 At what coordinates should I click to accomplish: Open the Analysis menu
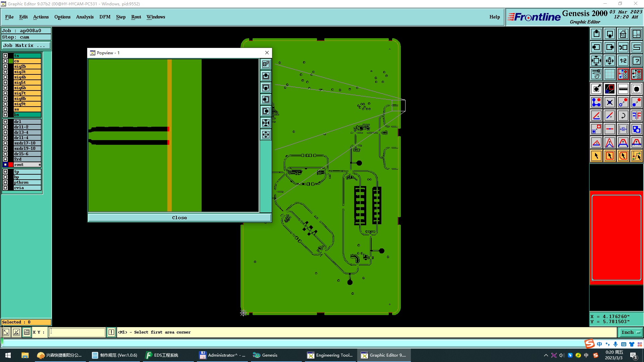click(85, 17)
